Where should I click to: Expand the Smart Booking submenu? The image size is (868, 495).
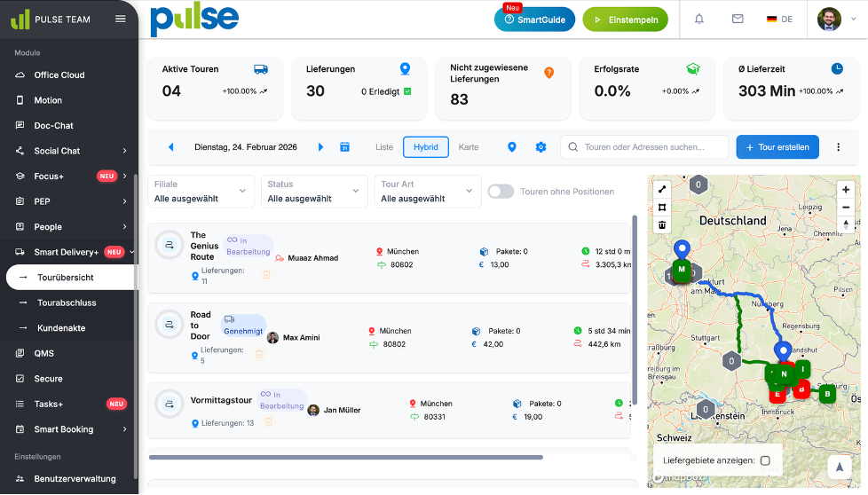(x=124, y=429)
